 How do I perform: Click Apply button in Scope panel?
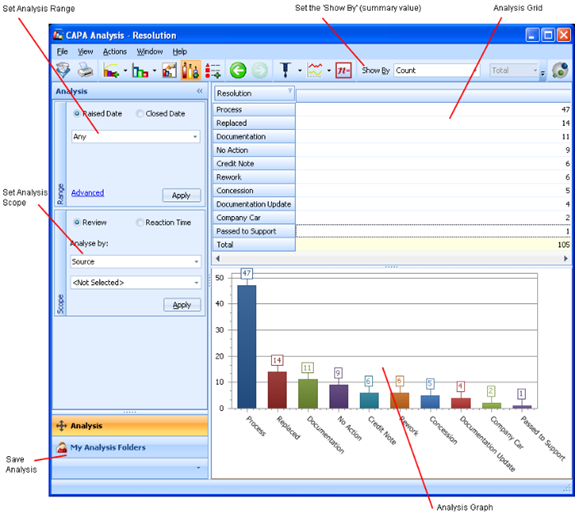182,305
